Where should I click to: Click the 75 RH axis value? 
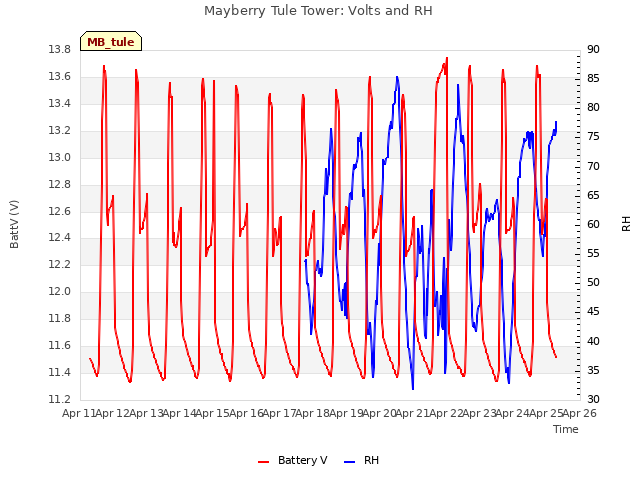click(x=593, y=137)
